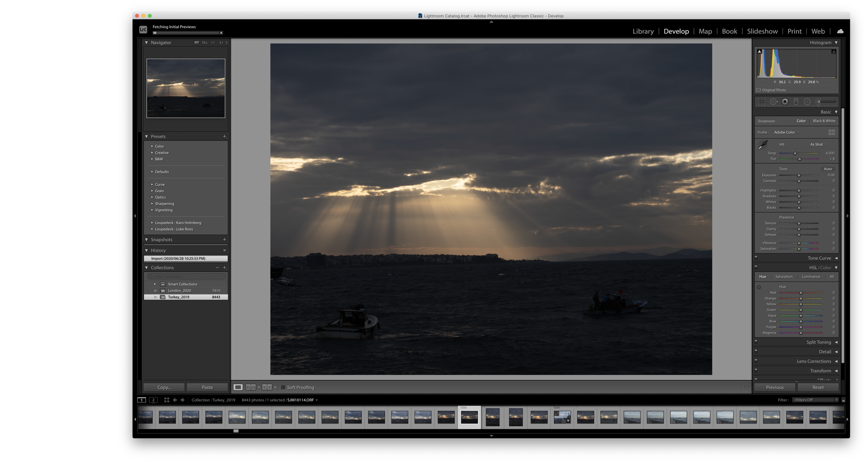
Task: Click the Paste settings button
Action: click(x=207, y=387)
